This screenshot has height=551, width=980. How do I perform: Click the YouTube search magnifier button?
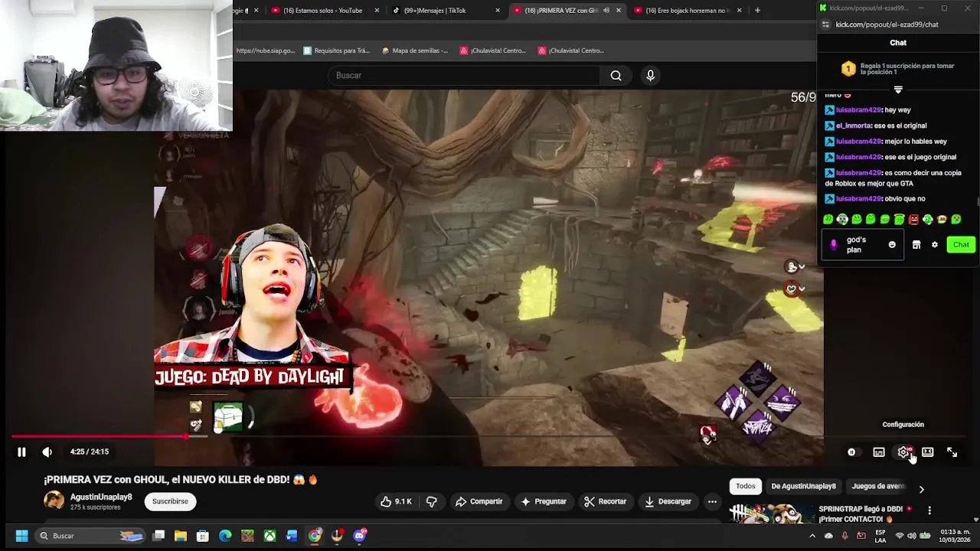pyautogui.click(x=616, y=75)
